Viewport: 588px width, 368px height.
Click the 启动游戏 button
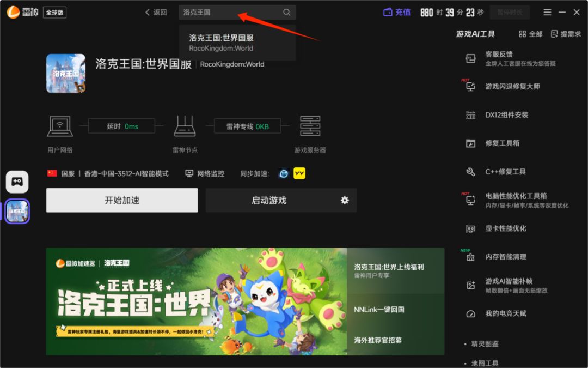269,200
